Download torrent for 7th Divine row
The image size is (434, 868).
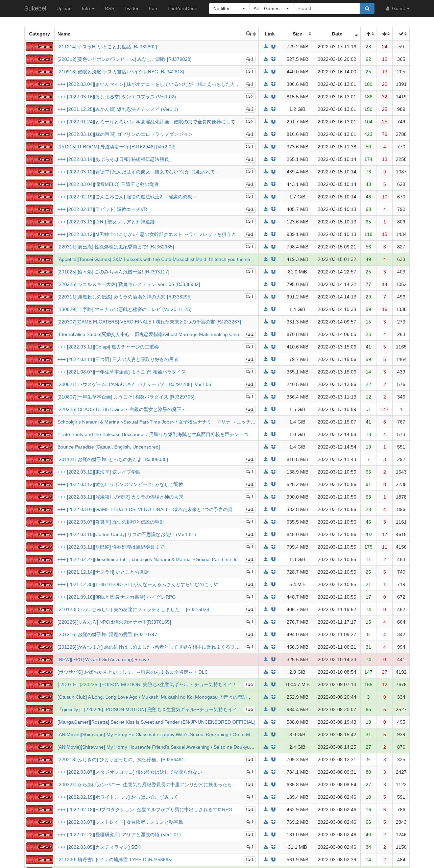266,409
